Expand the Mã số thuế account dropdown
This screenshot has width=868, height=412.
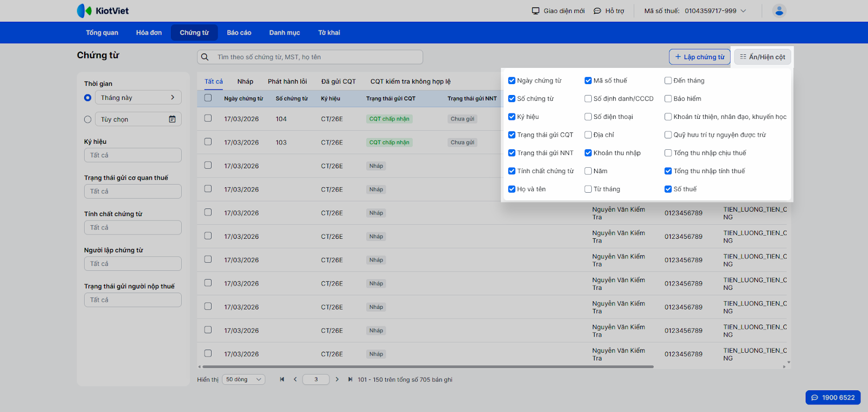(743, 11)
